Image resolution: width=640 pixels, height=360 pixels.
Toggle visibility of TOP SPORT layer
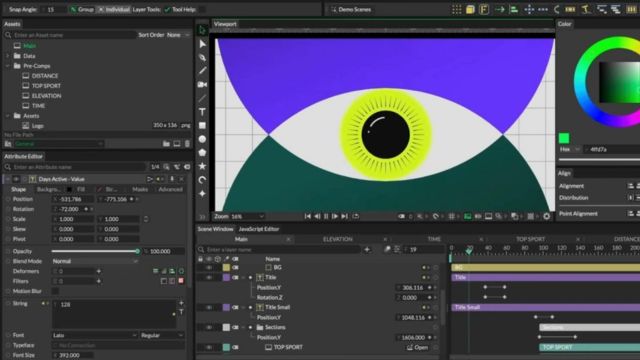coord(209,347)
